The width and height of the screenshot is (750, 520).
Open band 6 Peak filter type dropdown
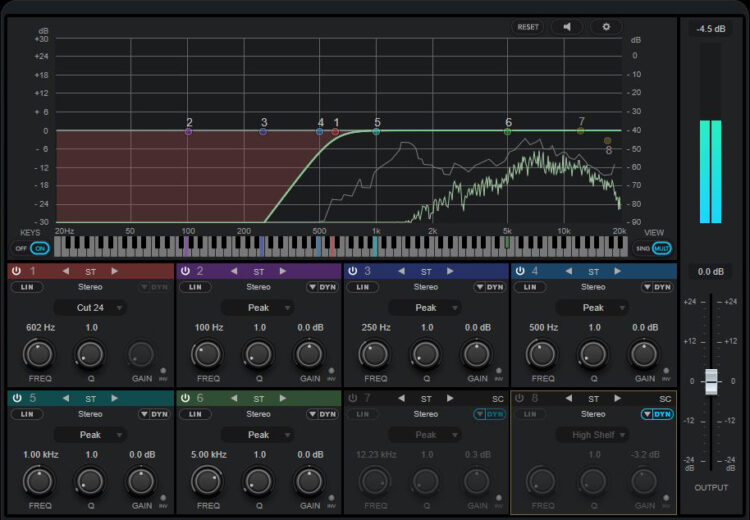[258, 435]
